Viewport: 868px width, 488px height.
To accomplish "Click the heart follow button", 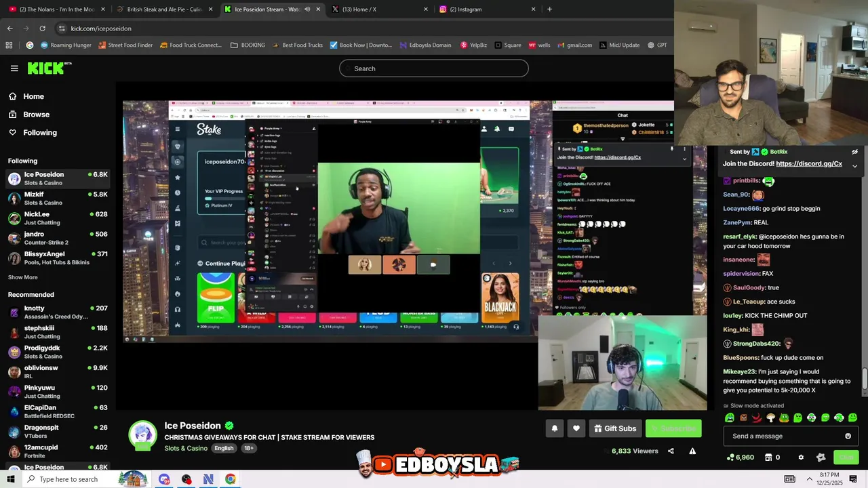I will pyautogui.click(x=576, y=428).
